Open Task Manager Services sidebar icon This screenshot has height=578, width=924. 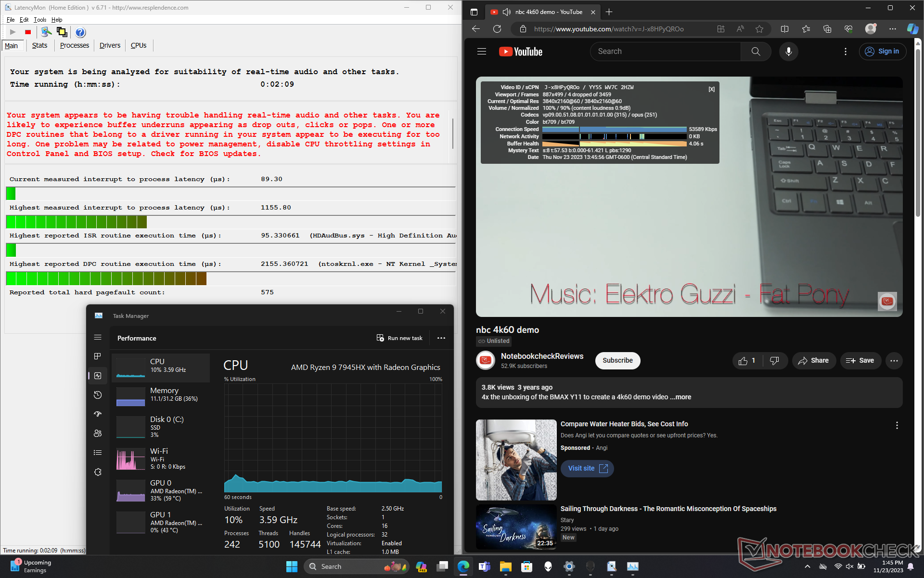tap(98, 472)
